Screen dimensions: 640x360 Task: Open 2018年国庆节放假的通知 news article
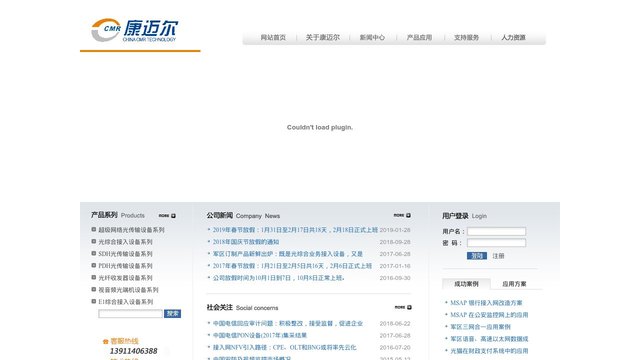click(246, 242)
